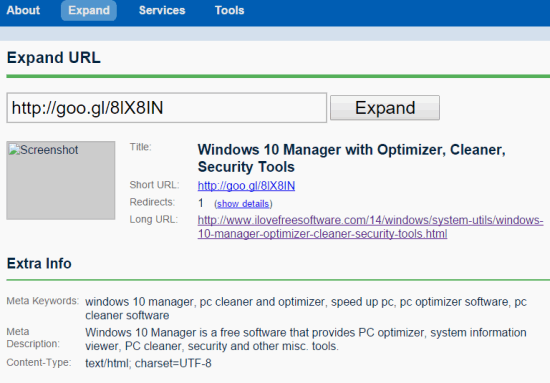Click the Long URL label

point(154,219)
